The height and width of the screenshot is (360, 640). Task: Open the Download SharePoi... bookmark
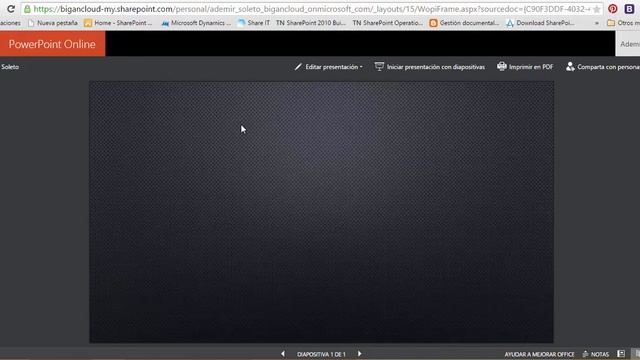coord(540,23)
